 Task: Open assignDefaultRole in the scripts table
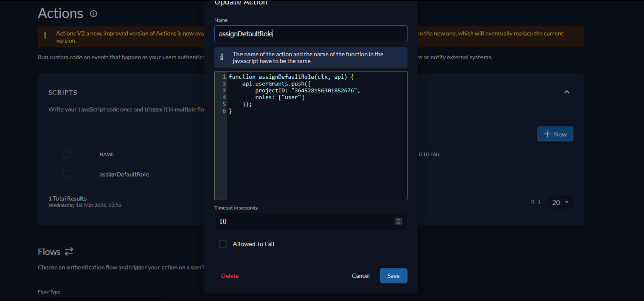coord(124,174)
